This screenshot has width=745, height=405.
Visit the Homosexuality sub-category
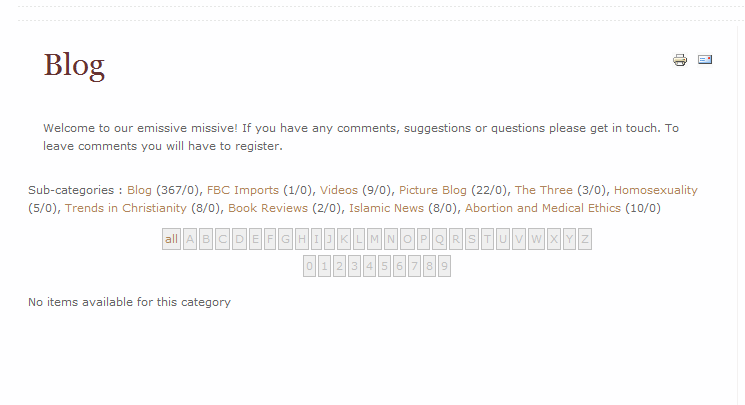coord(656,190)
